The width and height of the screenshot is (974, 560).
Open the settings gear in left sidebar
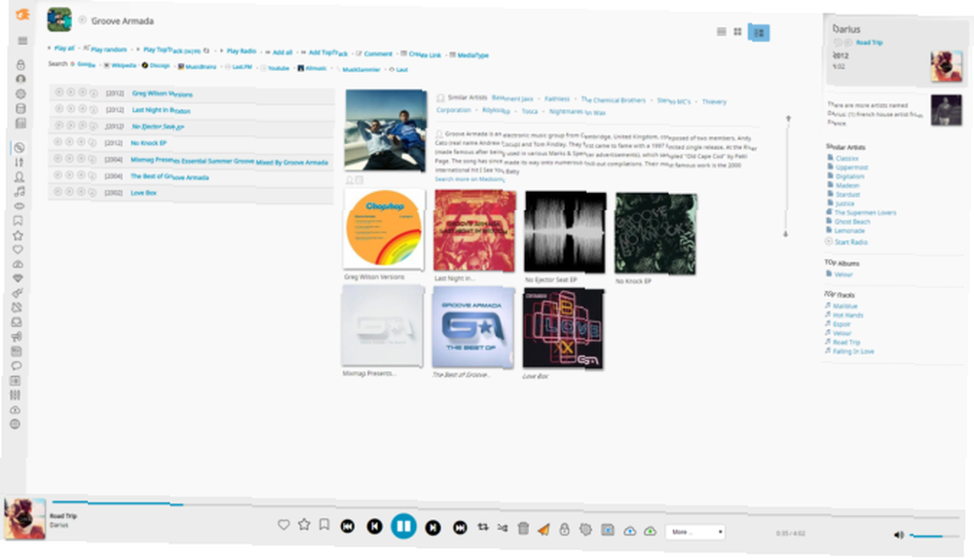[20, 93]
